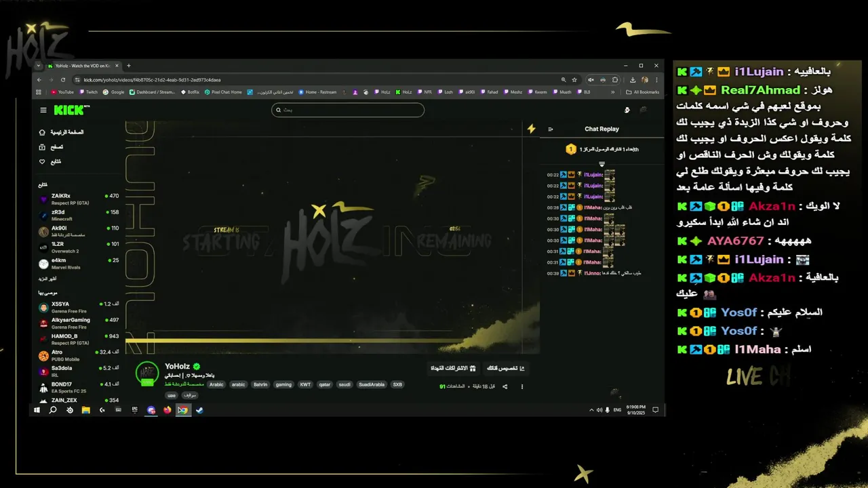Viewport: 868px width, 488px height.
Task: Open ZAIN_ZEX channel row
Action: coord(79,400)
